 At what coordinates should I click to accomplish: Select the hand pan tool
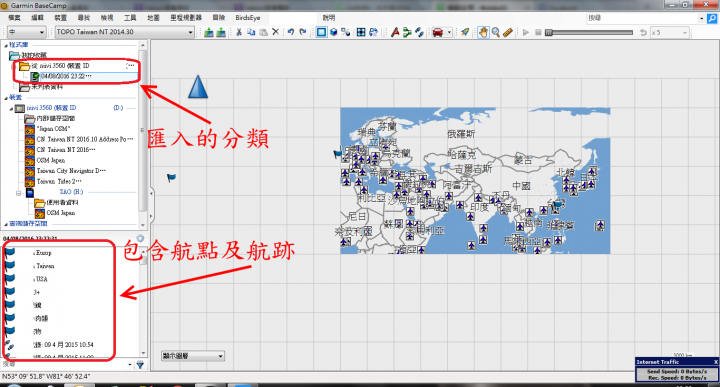483,32
